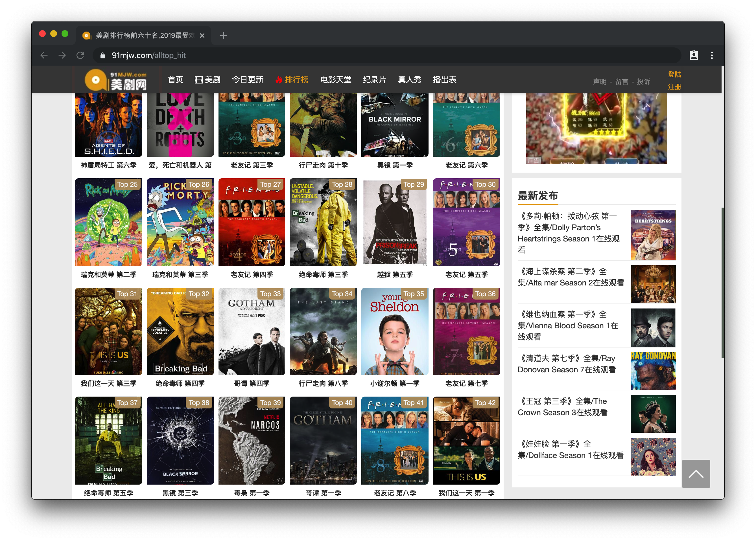The image size is (756, 541).
Task: Open 神盾局特工 第六季 title
Action: coord(108,165)
